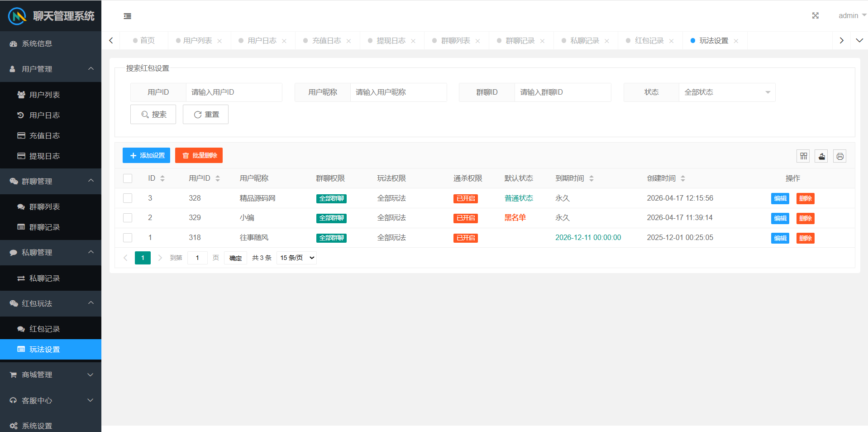Close the 红包记录 tab

pos(671,41)
